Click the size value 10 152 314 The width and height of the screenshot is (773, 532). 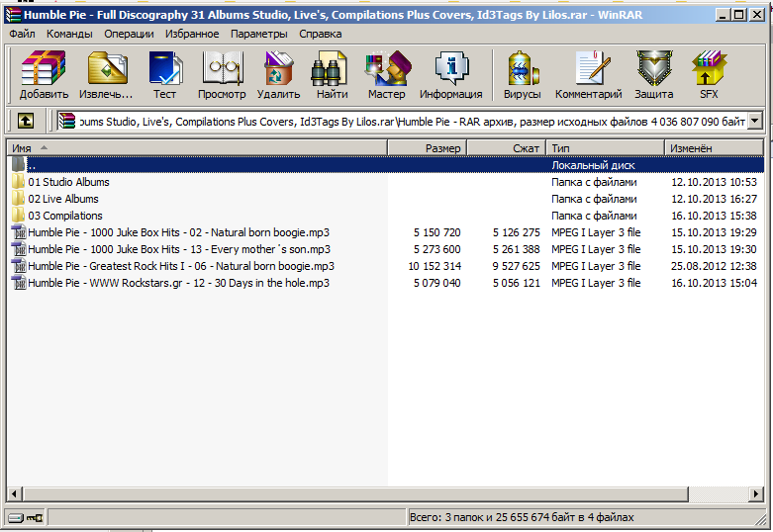[435, 266]
